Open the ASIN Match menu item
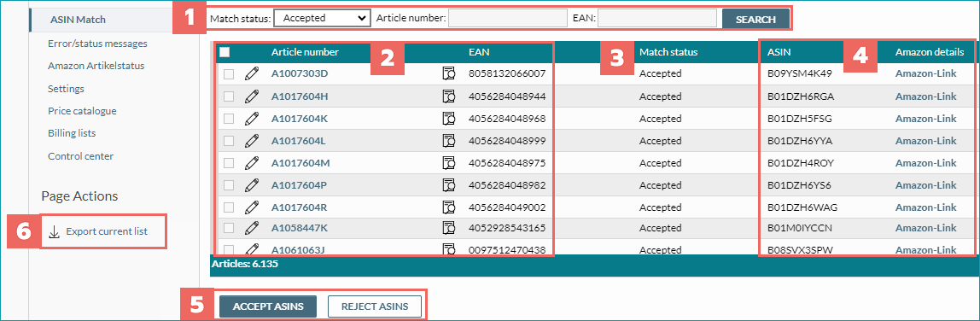980x321 pixels. tap(79, 20)
